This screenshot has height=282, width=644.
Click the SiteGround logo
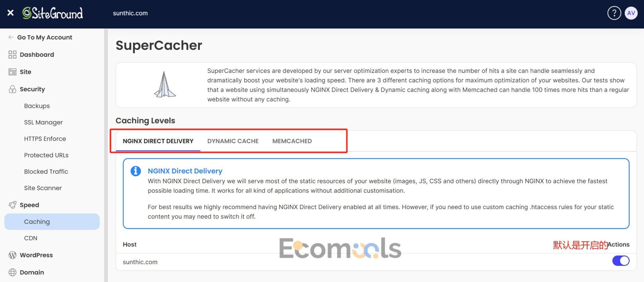tap(53, 13)
